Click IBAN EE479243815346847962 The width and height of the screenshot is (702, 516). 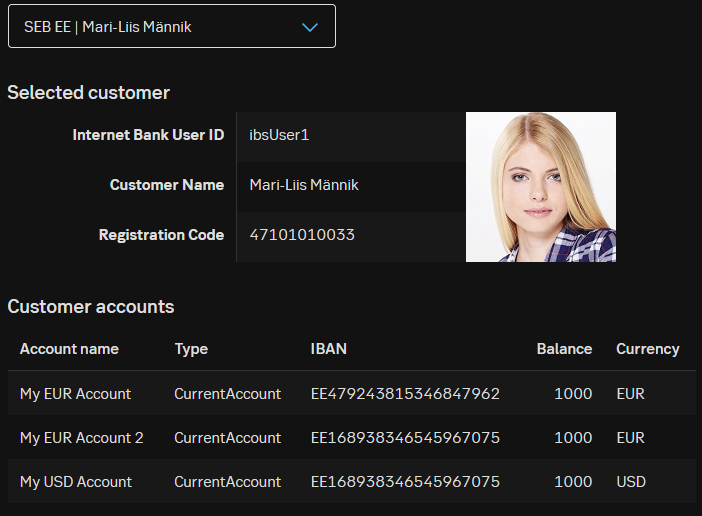(405, 394)
